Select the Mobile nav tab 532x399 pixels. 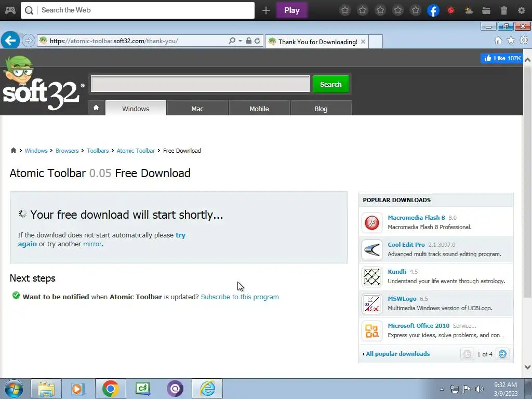(259, 109)
